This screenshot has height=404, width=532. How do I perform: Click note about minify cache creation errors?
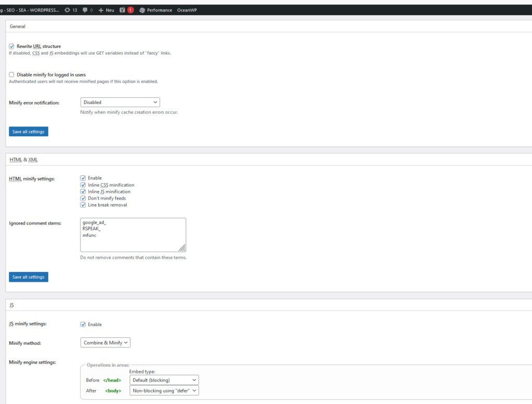pyautogui.click(x=129, y=112)
